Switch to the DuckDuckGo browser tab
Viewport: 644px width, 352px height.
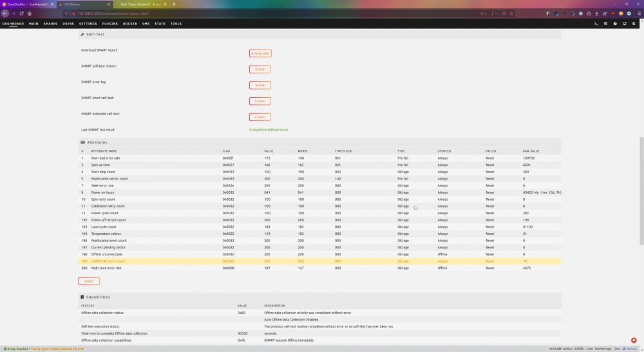click(28, 4)
